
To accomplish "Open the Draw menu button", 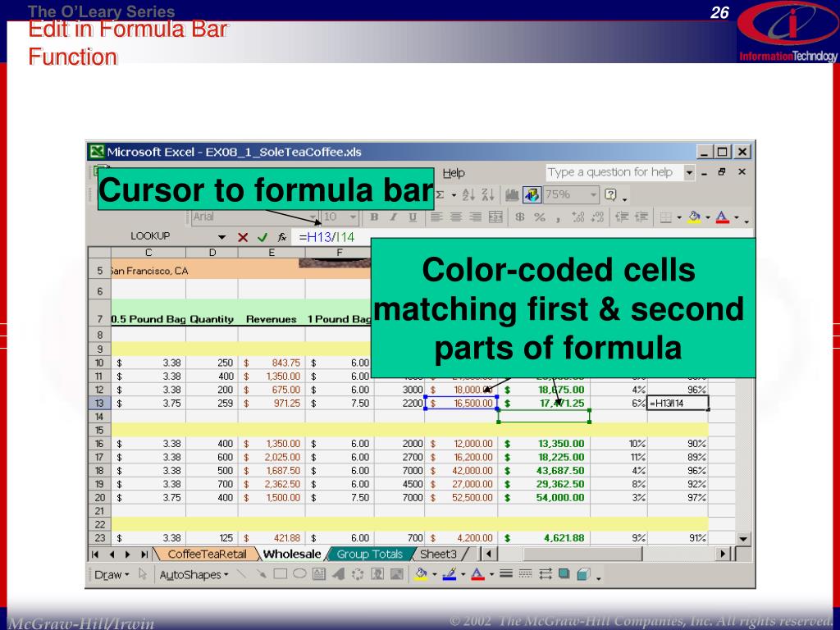I will [112, 575].
